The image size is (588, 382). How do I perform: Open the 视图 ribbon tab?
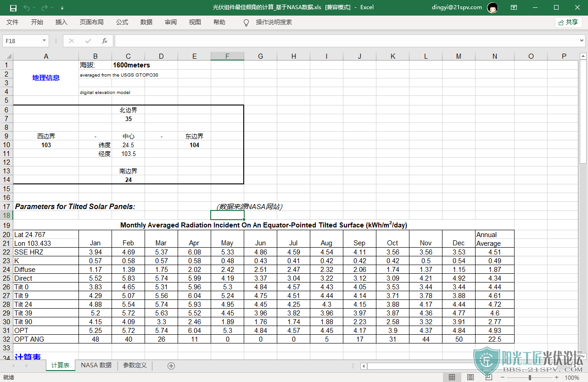point(195,22)
